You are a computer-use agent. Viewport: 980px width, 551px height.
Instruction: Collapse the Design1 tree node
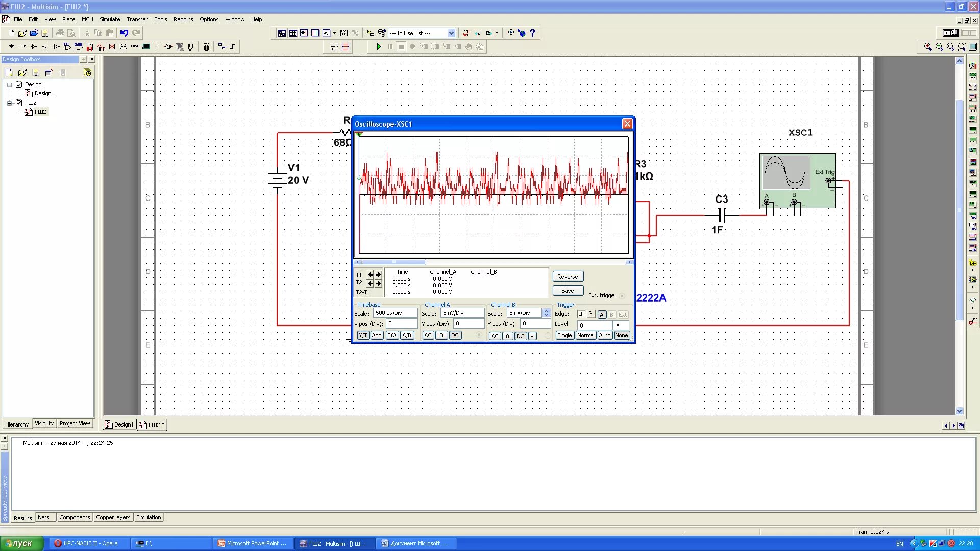9,84
